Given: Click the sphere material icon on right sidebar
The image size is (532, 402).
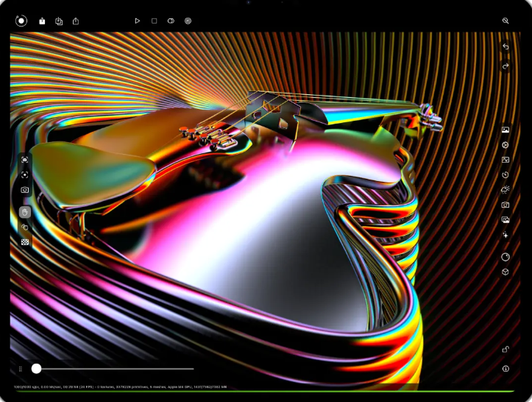Looking at the screenshot, I should pyautogui.click(x=506, y=257).
